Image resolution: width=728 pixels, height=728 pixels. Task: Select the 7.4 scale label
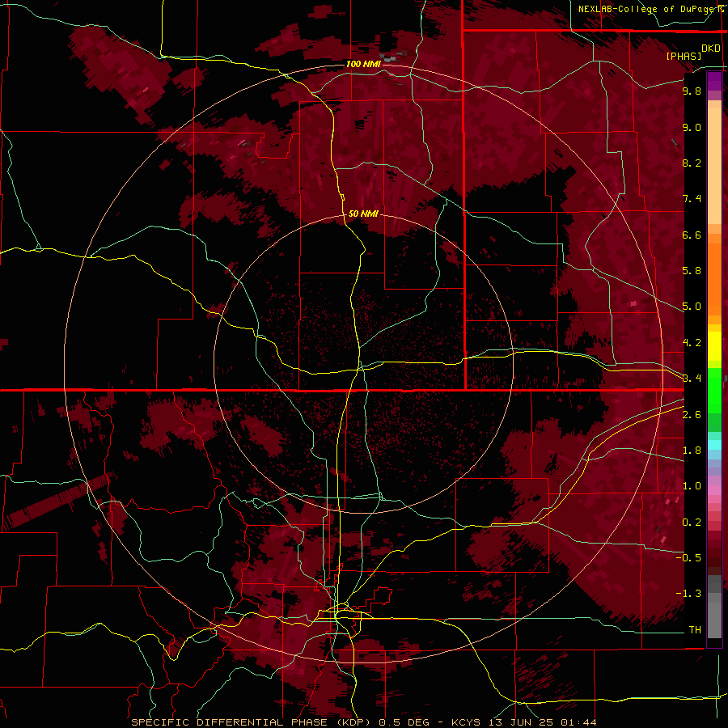pos(692,199)
